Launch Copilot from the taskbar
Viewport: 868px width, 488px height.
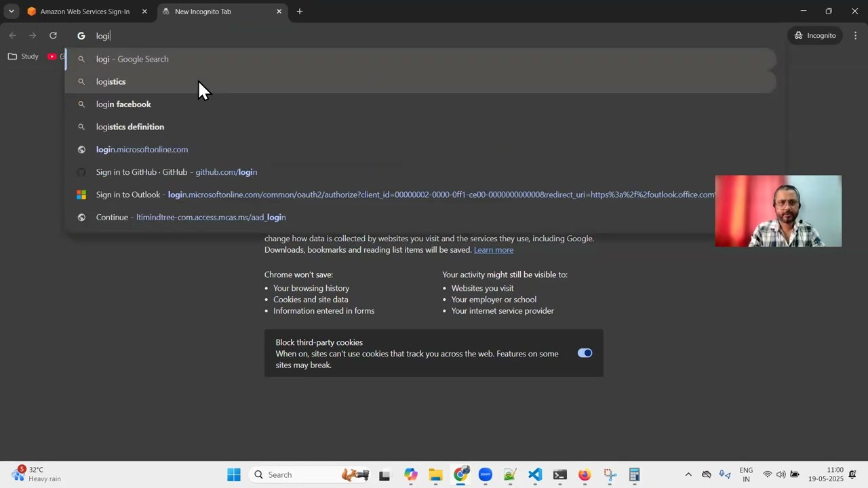(x=411, y=475)
